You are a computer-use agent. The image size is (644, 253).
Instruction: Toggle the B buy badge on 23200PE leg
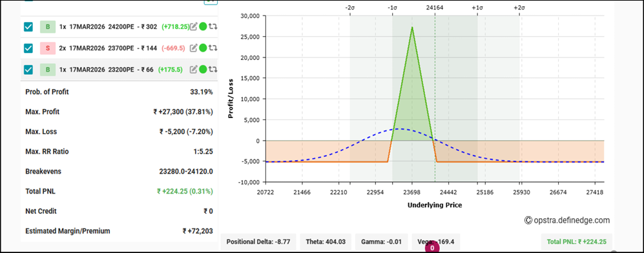[48, 69]
